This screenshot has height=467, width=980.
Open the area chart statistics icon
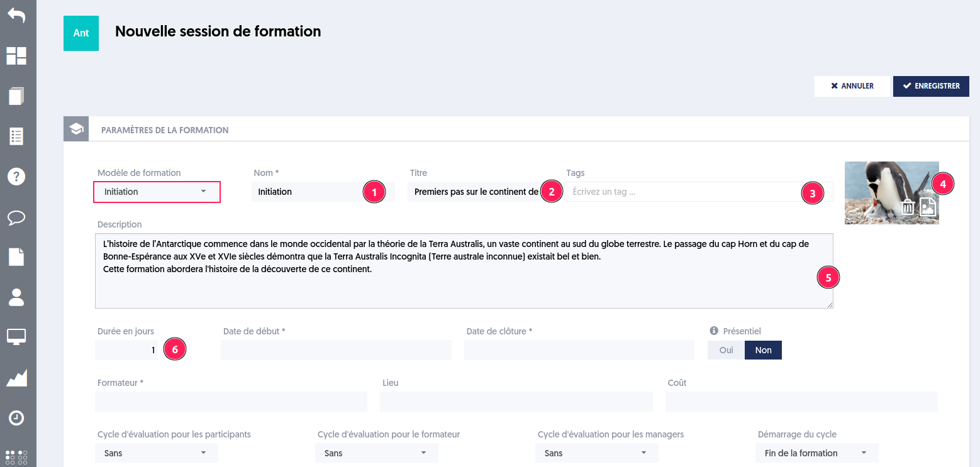tap(16, 378)
